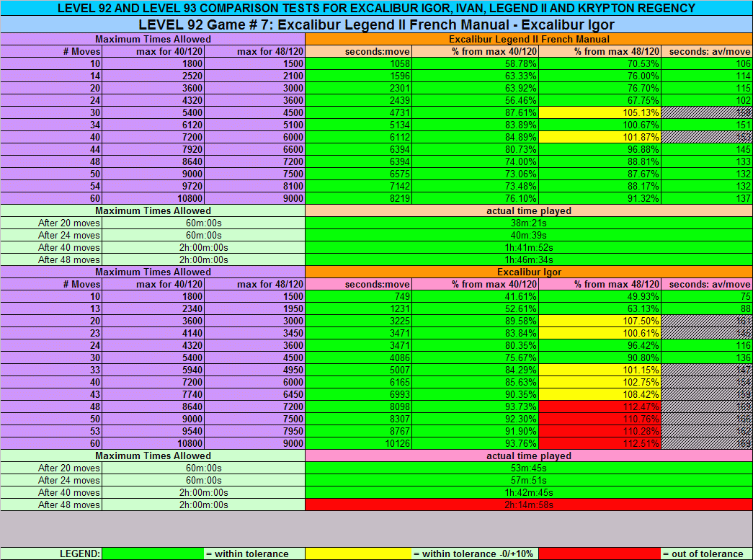The image size is (753, 560).
Task: Click the actual time '1h:42m:45s' cell
Action: pyautogui.click(x=529, y=492)
